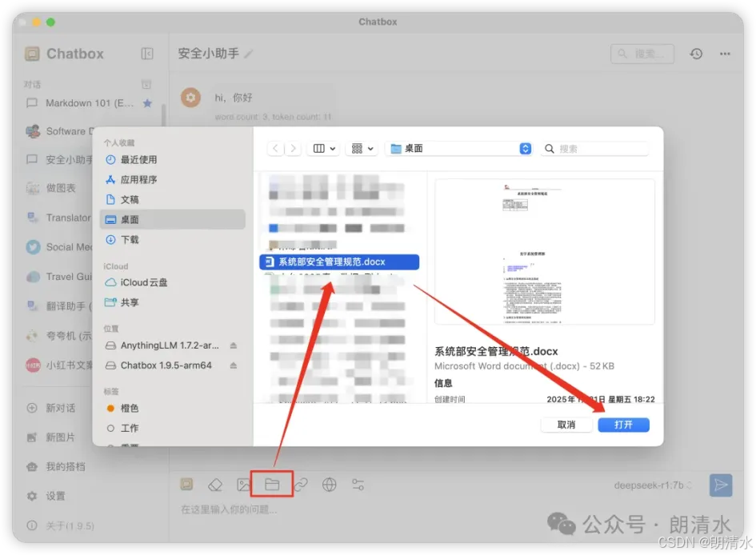Open the Markdown 101 conversation
Viewport: 756px width, 555px height.
pos(90,103)
